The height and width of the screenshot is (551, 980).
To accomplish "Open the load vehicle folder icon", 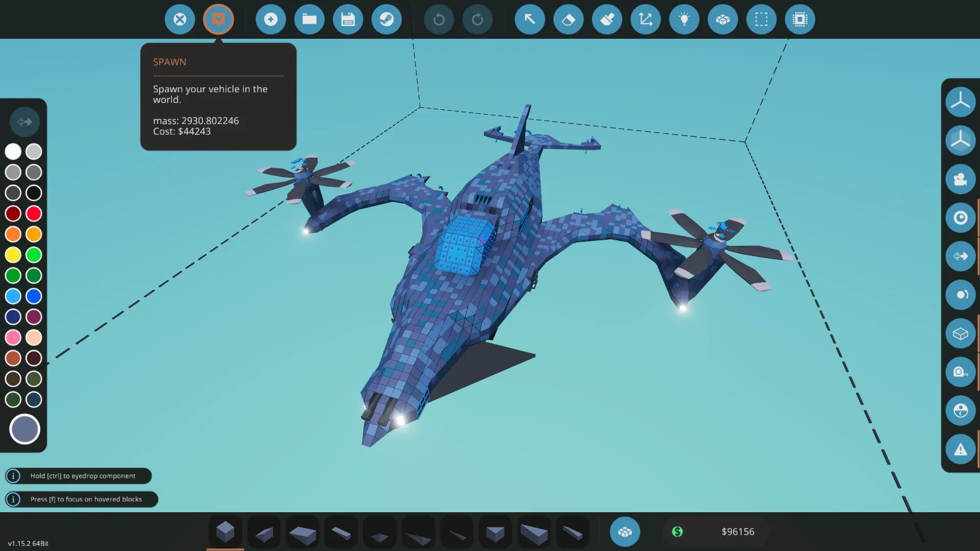I will (309, 19).
